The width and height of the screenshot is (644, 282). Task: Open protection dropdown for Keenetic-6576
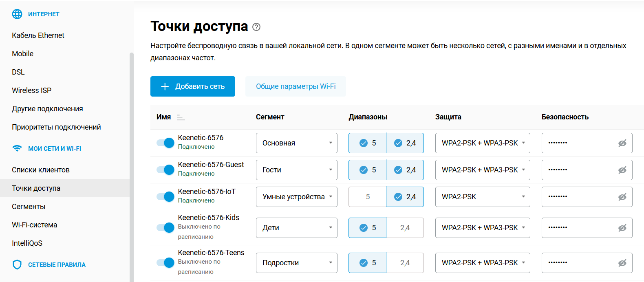[x=483, y=143]
